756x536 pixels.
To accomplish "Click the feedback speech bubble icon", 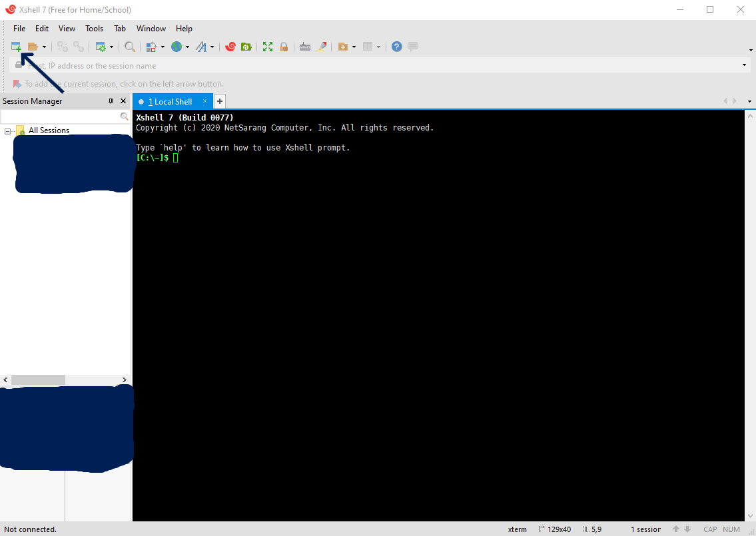I will tap(413, 47).
